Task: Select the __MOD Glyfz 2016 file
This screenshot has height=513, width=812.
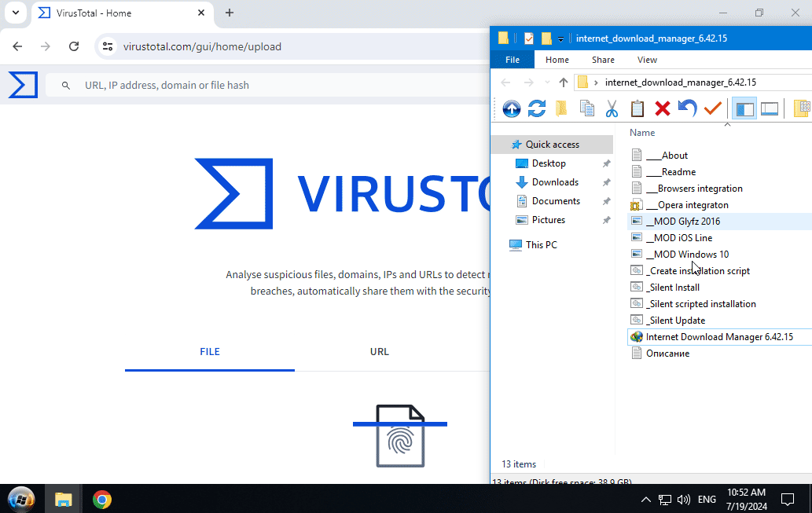Action: click(682, 221)
